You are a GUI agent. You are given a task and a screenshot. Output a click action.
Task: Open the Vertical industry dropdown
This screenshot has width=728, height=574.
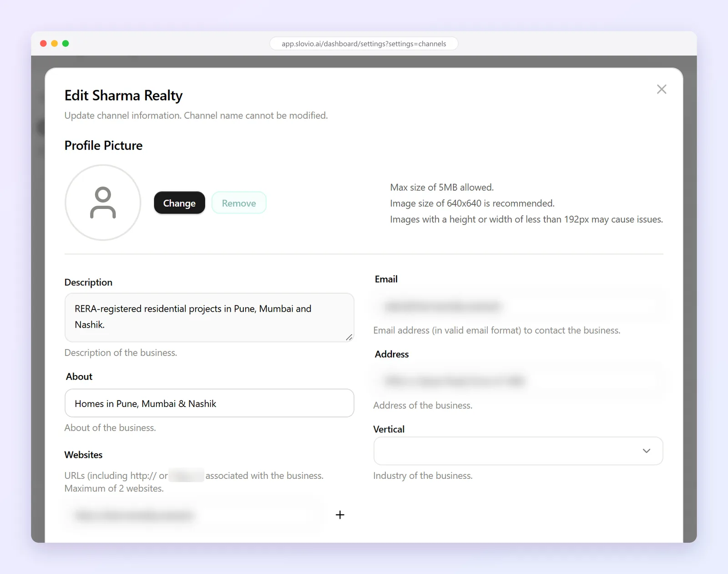point(518,451)
